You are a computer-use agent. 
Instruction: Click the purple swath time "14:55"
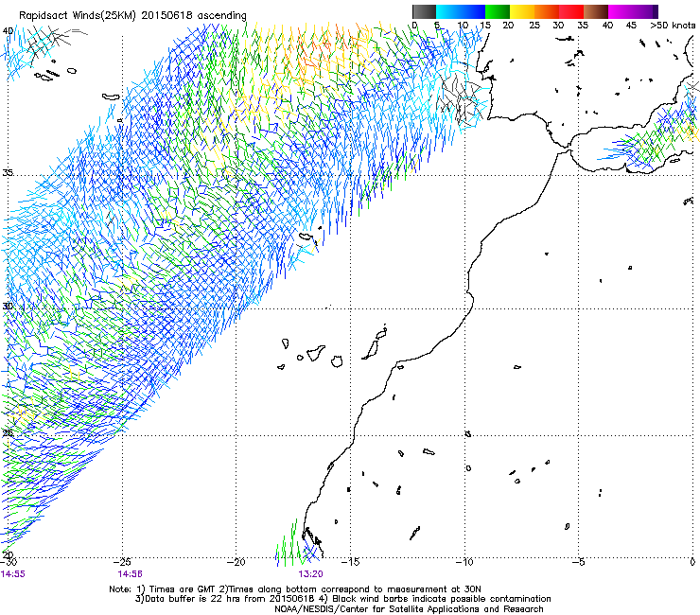13,574
